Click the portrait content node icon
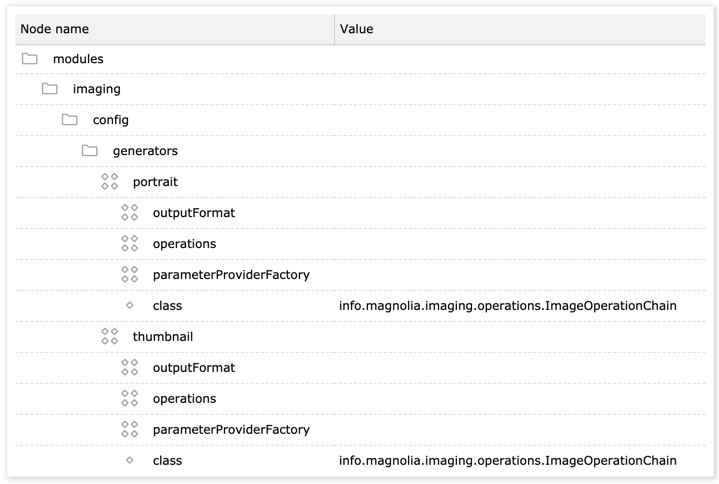The image size is (719, 484). (110, 182)
